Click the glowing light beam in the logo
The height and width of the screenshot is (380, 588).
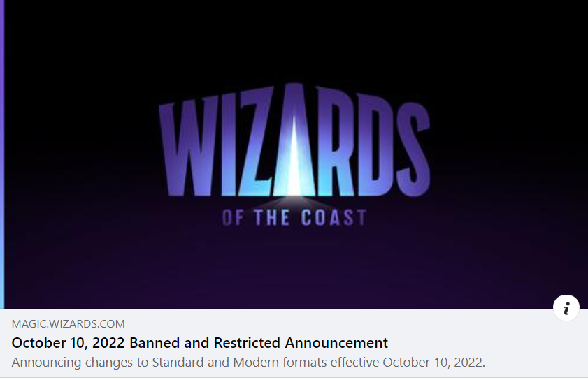coord(294,157)
